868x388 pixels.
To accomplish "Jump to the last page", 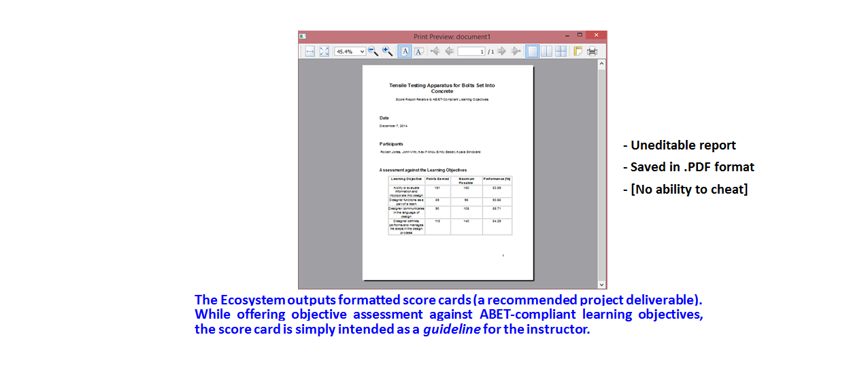I will (516, 52).
